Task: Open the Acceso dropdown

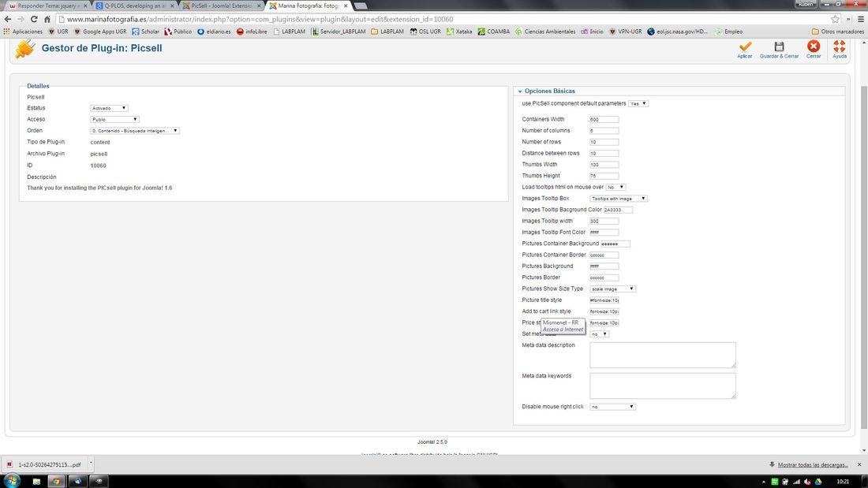Action: [114, 120]
